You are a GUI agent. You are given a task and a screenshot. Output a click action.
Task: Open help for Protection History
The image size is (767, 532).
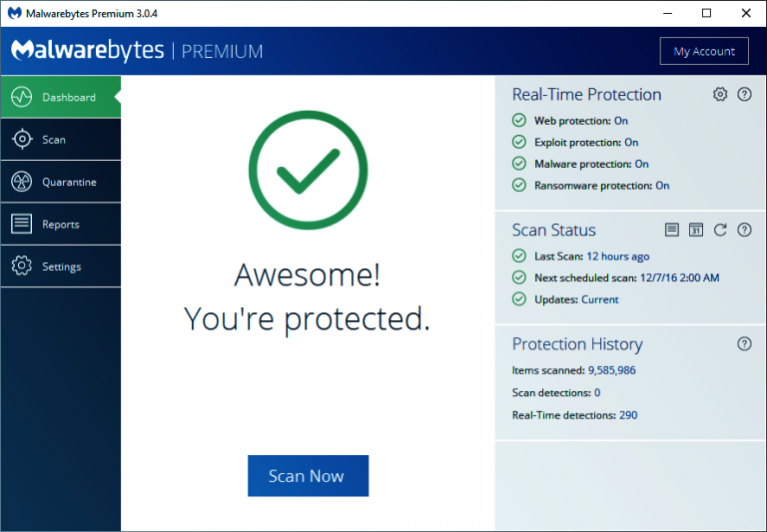point(744,343)
